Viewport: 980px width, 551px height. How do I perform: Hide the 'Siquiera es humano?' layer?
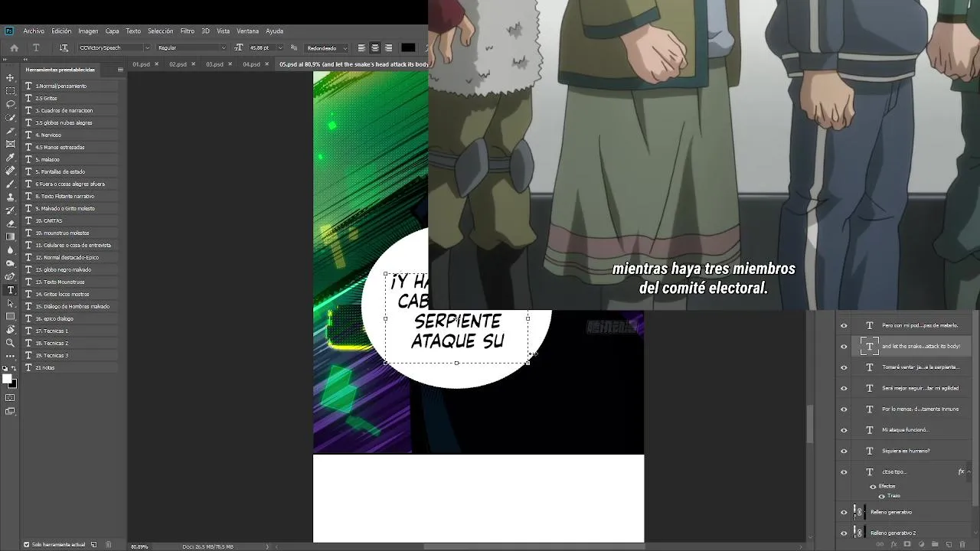[x=844, y=451]
